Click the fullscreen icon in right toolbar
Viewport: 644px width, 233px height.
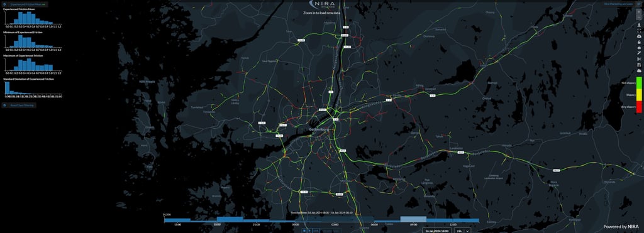(x=639, y=30)
